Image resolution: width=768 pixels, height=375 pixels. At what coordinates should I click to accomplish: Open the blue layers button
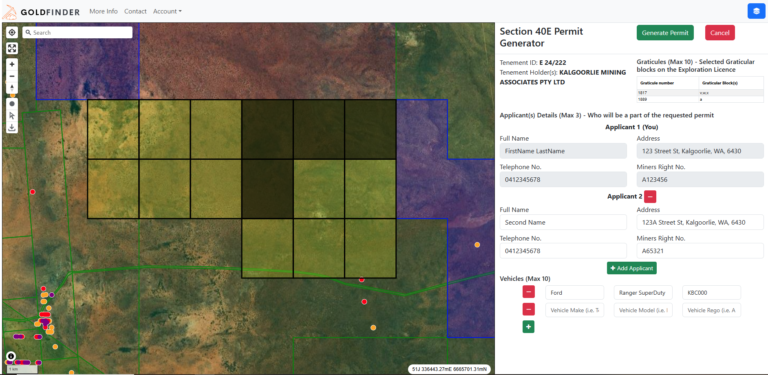(756, 11)
